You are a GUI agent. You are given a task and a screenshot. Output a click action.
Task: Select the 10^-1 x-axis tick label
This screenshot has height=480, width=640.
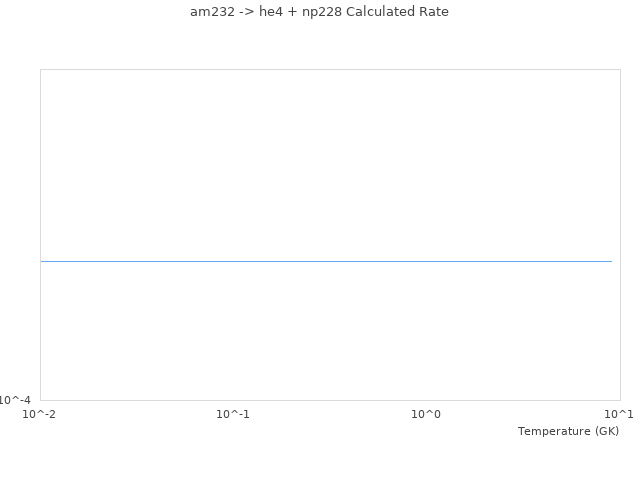[x=233, y=414]
